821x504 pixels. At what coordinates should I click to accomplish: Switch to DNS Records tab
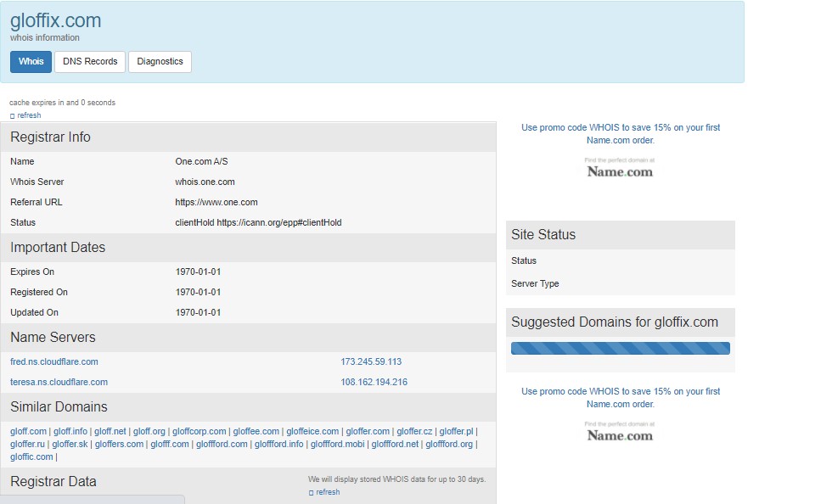(x=90, y=62)
